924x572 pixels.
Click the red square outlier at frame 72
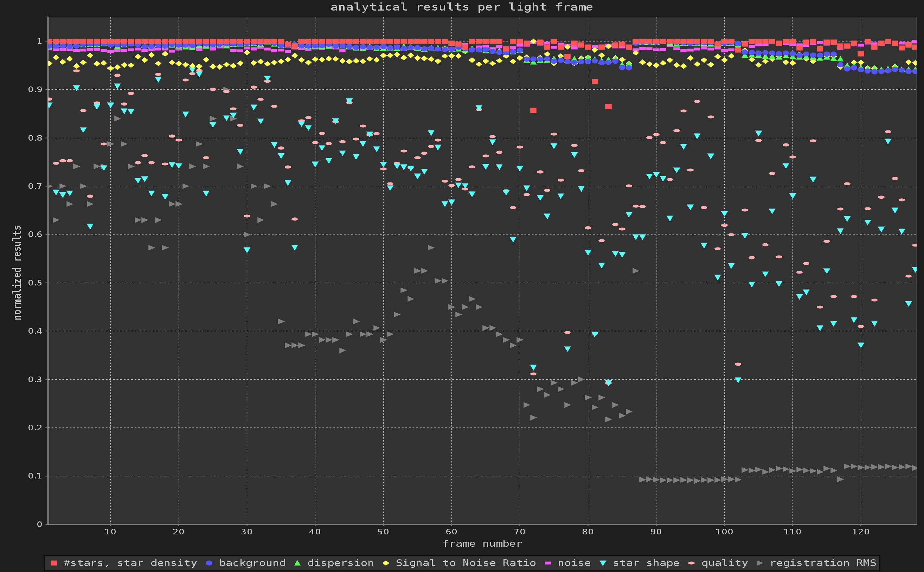533,110
